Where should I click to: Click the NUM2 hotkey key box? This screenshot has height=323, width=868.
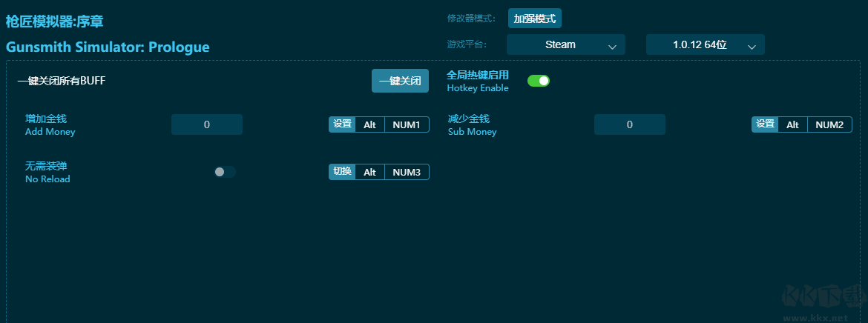829,124
